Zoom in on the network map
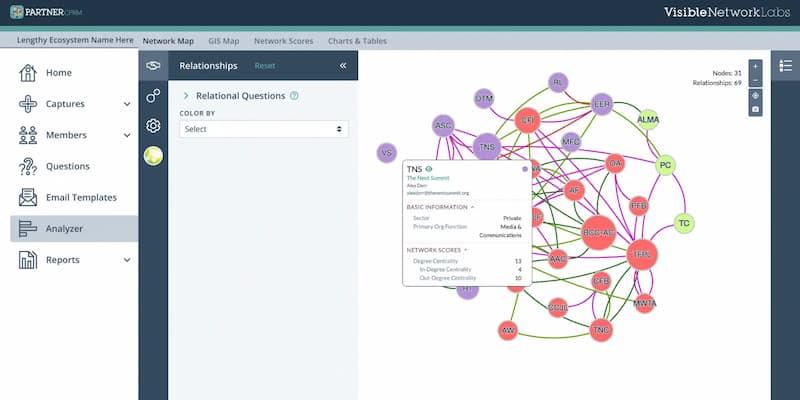The image size is (800, 400). pos(756,66)
